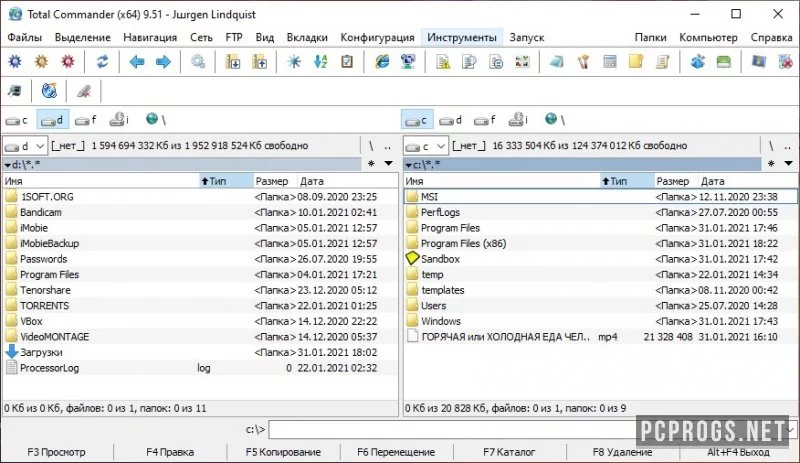Open the Справка menu

click(771, 37)
